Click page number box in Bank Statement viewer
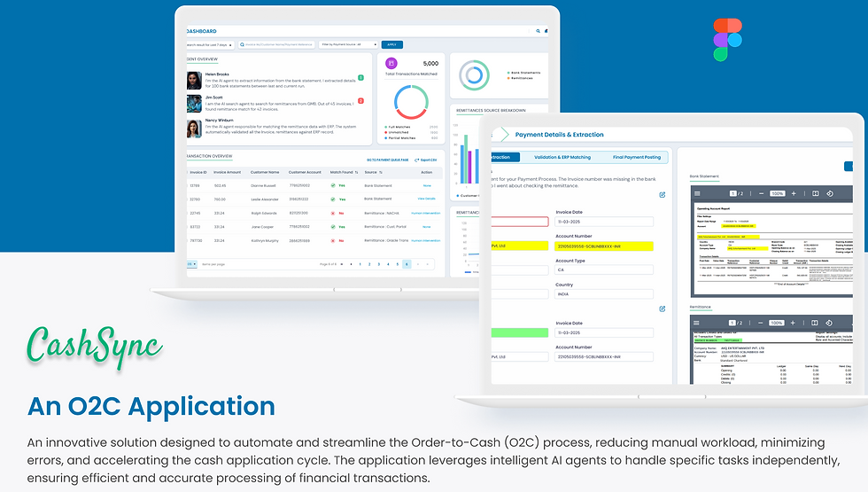The width and height of the screenshot is (868, 492). pyautogui.click(x=733, y=193)
